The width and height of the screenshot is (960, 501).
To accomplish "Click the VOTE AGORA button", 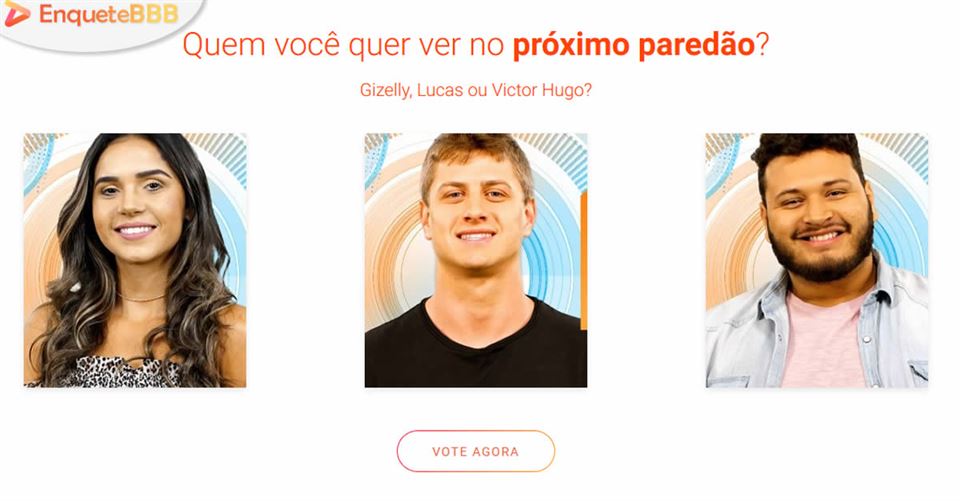I will pyautogui.click(x=476, y=451).
